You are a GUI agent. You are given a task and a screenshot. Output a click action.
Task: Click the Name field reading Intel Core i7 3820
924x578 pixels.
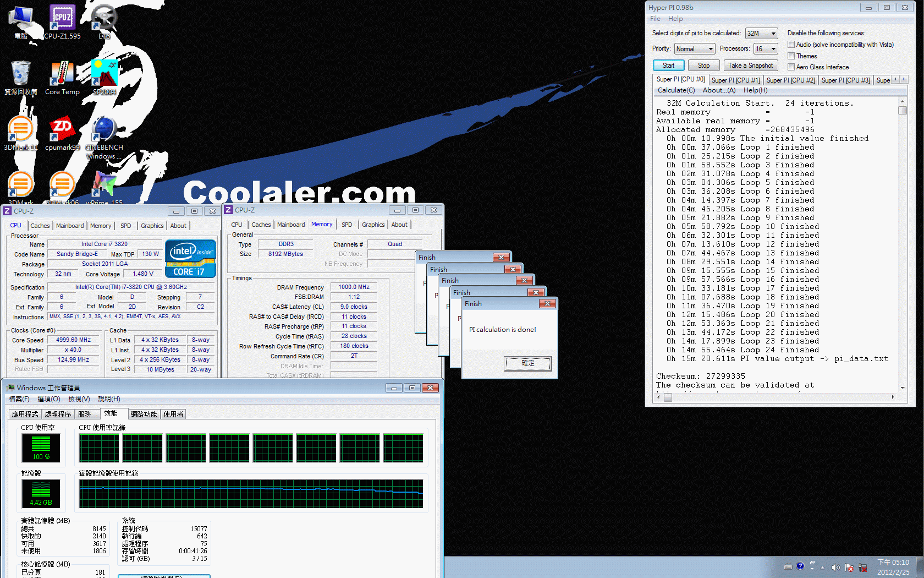[x=105, y=244]
